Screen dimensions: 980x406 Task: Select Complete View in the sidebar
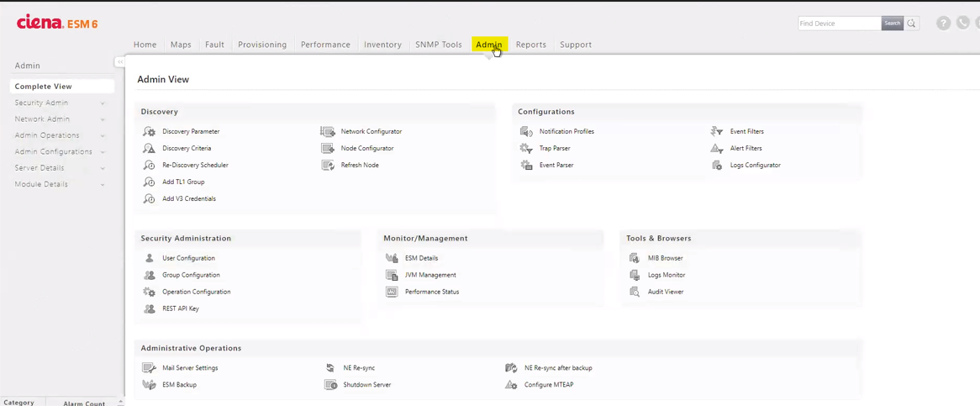point(62,87)
